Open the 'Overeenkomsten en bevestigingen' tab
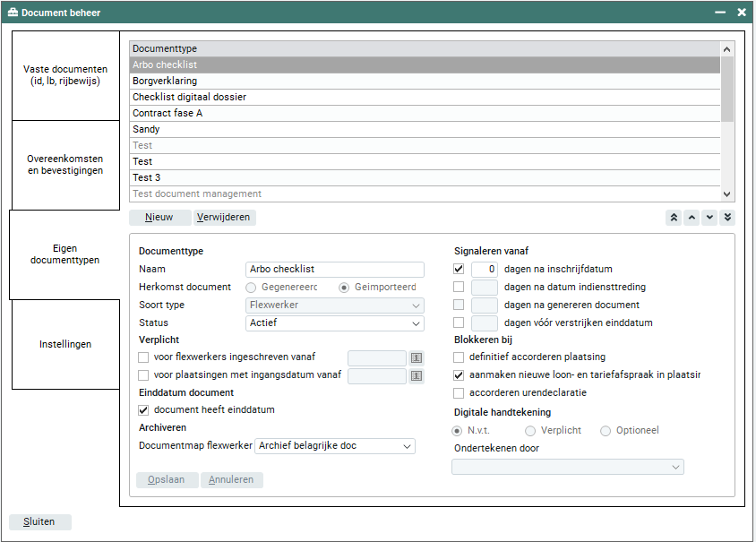Image resolution: width=756 pixels, height=542 pixels. click(x=64, y=165)
